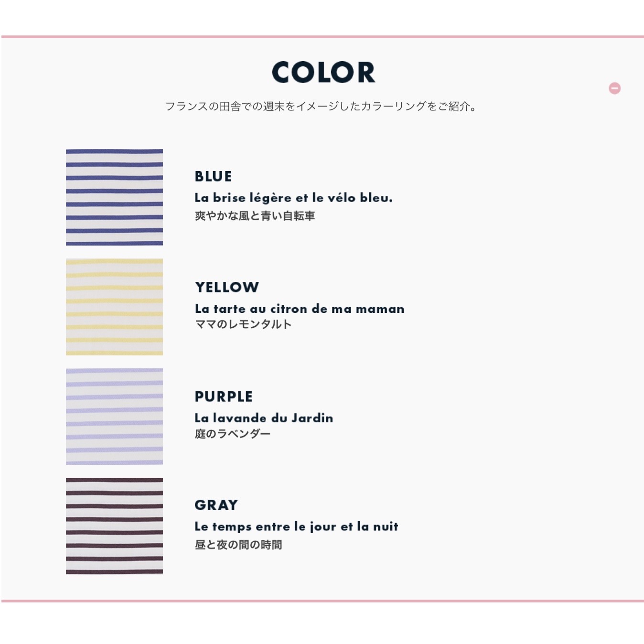Screen dimensions: 644x644
Task: Click the BLUE color heading
Action: pyautogui.click(x=213, y=177)
